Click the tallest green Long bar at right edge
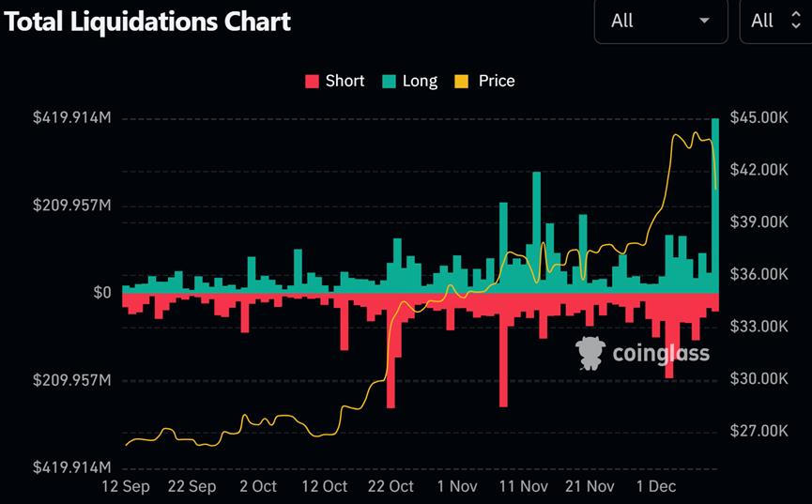Screen dimensions: 812x504 click(715, 206)
